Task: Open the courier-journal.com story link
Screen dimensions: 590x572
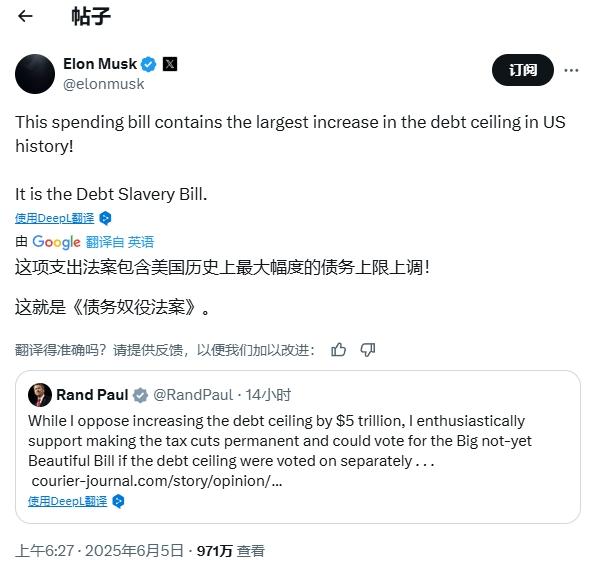Action: coord(157,481)
